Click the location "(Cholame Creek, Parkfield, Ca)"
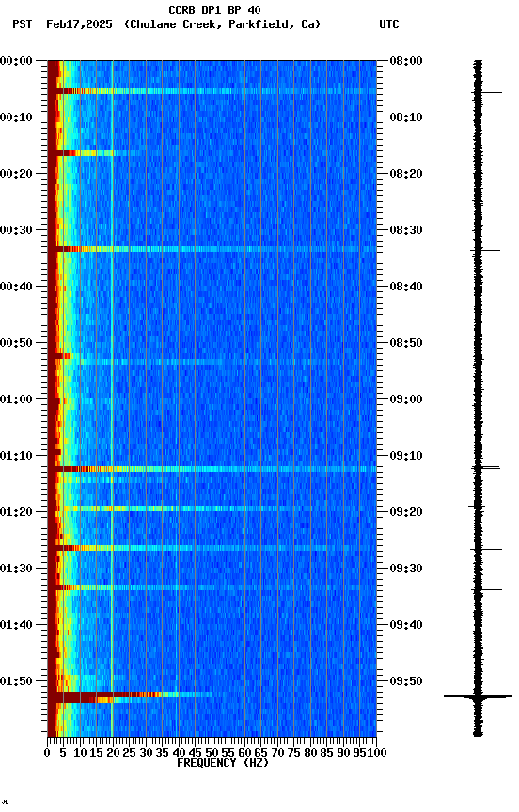This screenshot has width=519, height=812. (222, 24)
